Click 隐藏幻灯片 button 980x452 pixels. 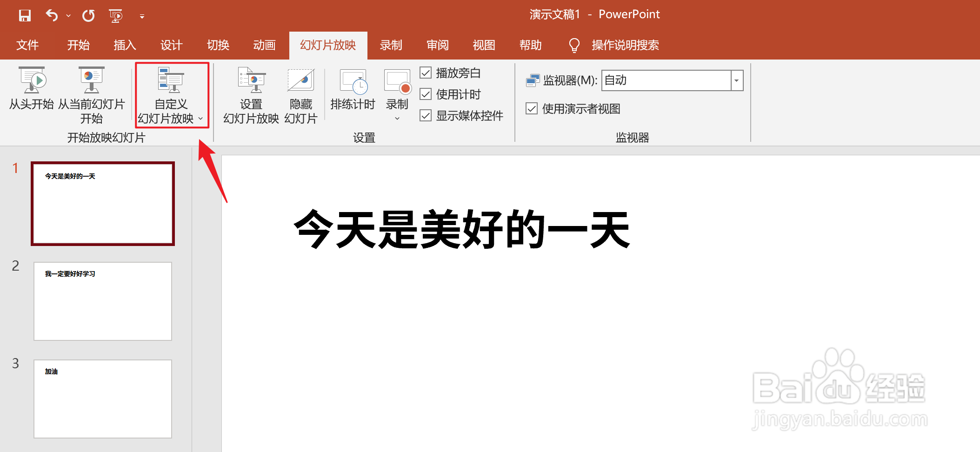pyautogui.click(x=301, y=95)
